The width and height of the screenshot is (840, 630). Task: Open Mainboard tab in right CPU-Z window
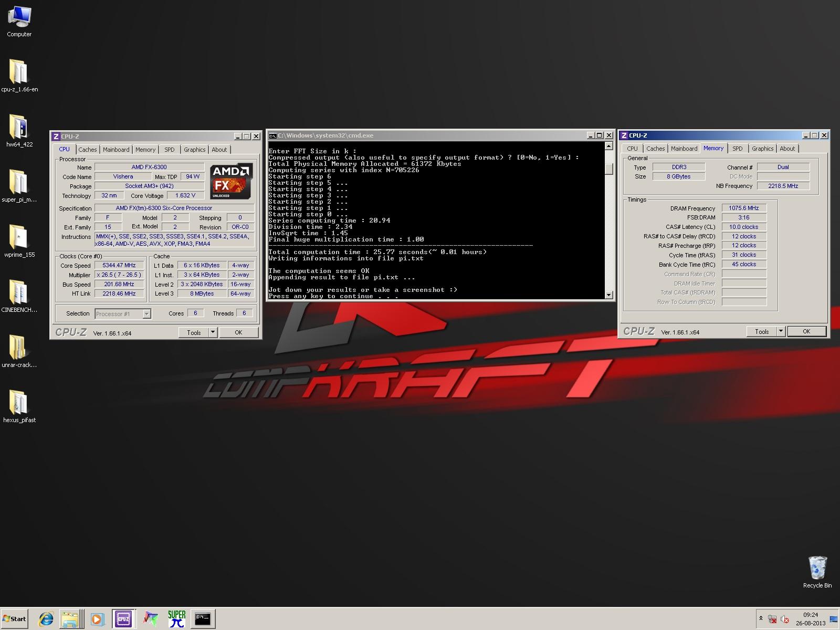tap(684, 149)
